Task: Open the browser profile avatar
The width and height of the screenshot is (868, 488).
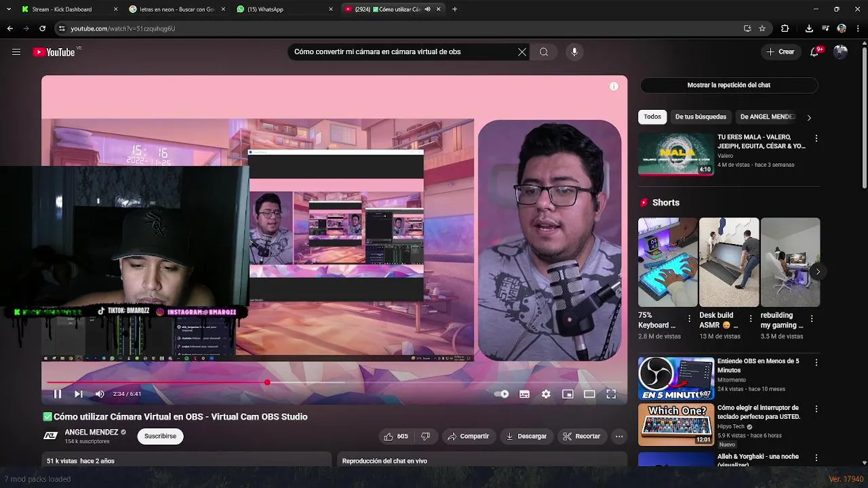Action: tap(842, 28)
